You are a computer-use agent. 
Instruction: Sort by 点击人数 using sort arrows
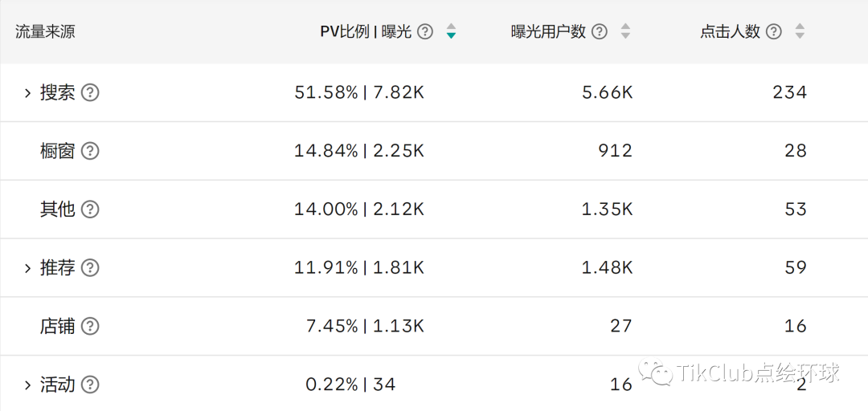(x=800, y=32)
